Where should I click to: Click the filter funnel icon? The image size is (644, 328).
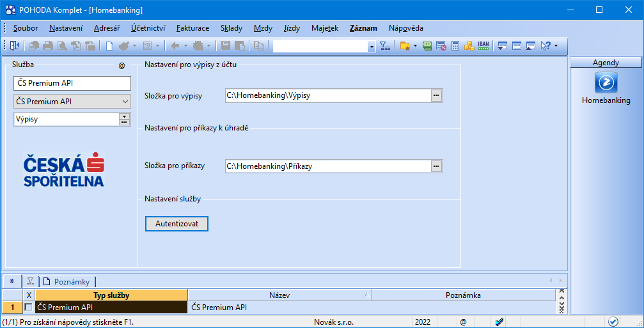tap(385, 46)
